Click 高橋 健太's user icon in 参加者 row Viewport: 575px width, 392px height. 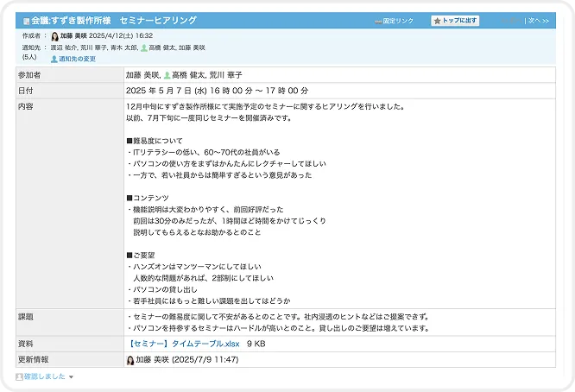(167, 75)
